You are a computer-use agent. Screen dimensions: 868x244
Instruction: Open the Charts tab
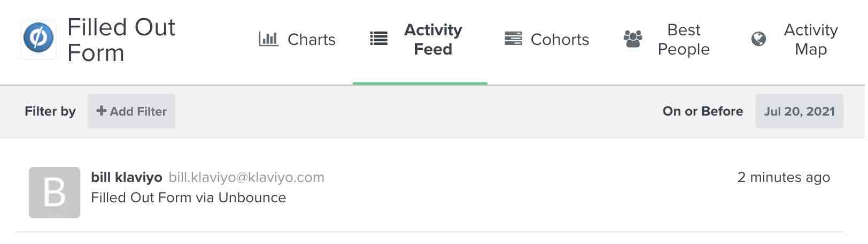(x=311, y=40)
